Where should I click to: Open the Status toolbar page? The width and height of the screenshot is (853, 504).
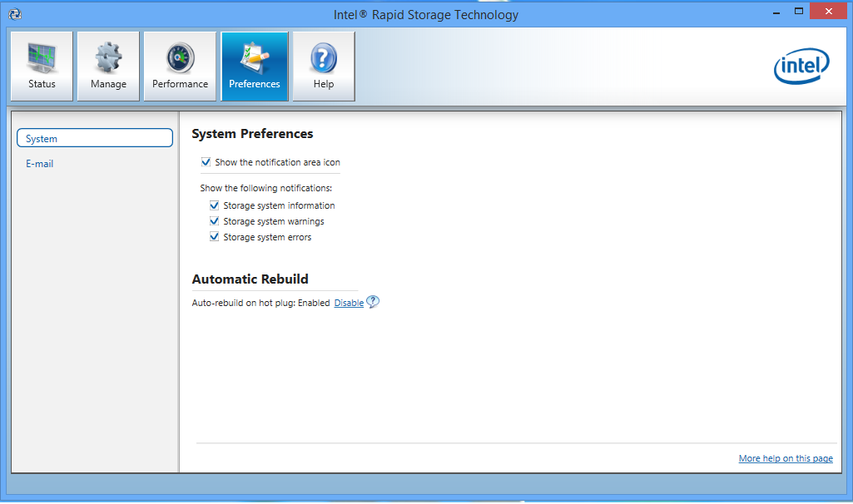tap(41, 66)
